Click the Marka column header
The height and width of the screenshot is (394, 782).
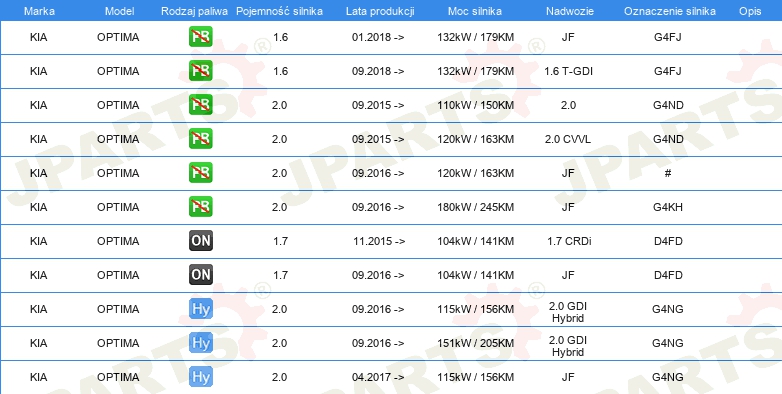coord(39,11)
